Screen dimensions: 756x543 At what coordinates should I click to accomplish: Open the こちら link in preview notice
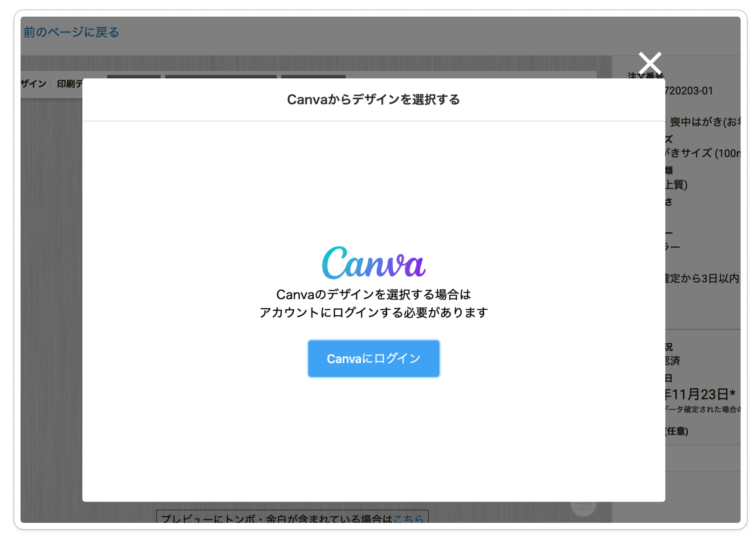408,518
